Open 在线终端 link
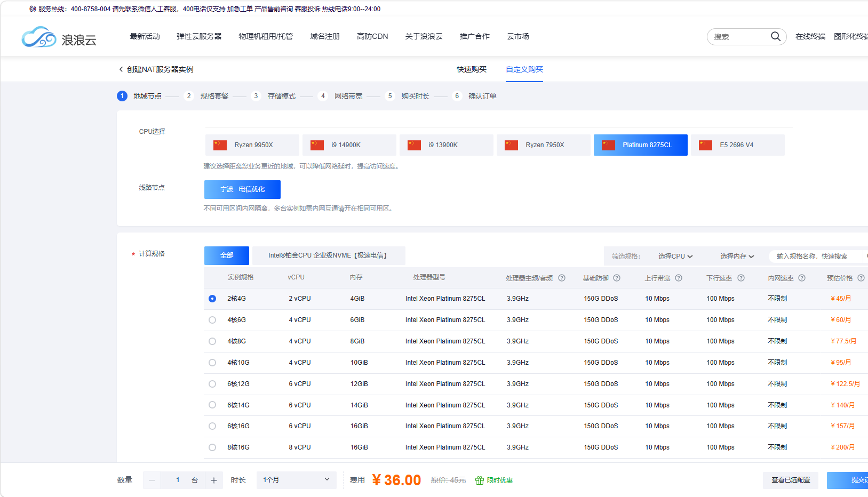Screen dimensions: 868x497 coord(810,36)
